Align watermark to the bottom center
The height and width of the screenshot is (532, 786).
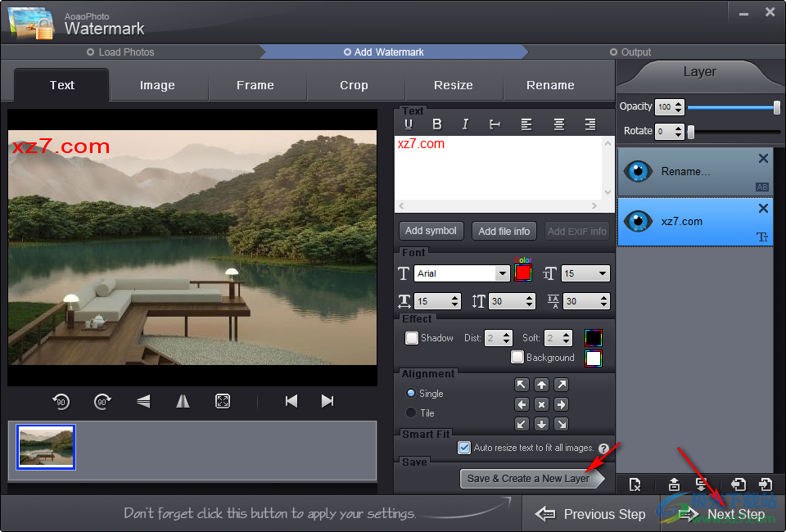click(x=541, y=424)
